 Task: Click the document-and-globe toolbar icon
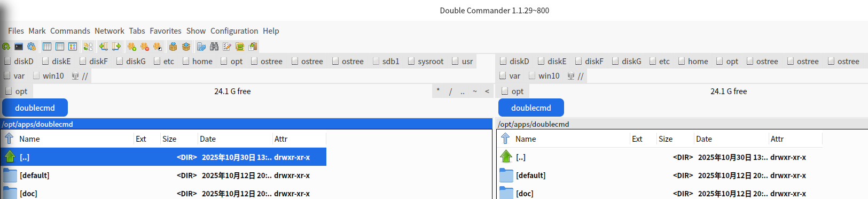[x=201, y=47]
